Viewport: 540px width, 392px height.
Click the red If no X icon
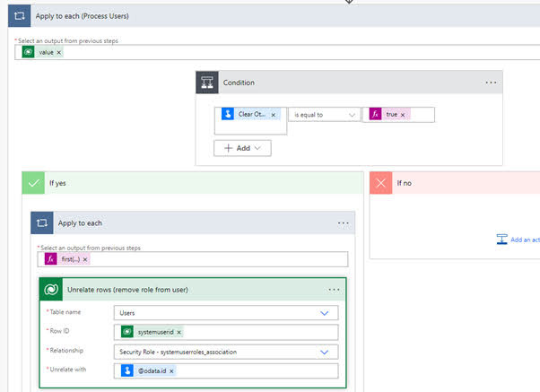pyautogui.click(x=380, y=183)
